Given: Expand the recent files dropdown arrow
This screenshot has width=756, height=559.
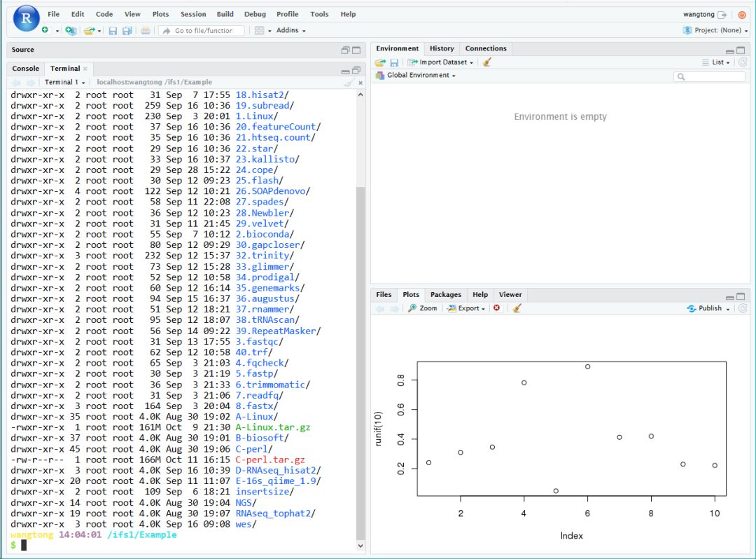Looking at the screenshot, I should (99, 30).
